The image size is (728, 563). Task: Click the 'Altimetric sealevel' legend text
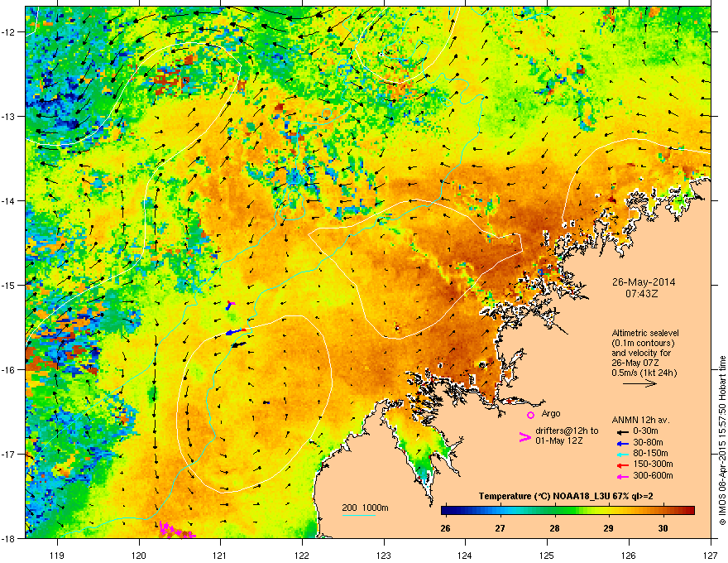point(645,333)
